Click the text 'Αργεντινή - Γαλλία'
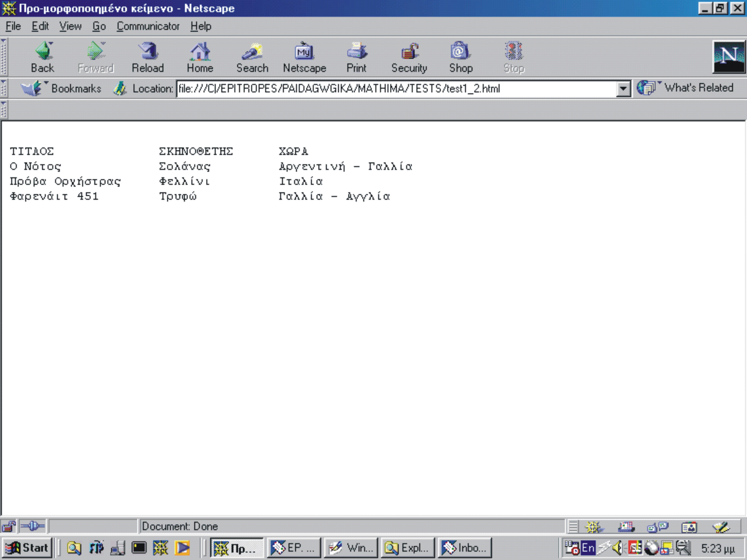 click(345, 167)
